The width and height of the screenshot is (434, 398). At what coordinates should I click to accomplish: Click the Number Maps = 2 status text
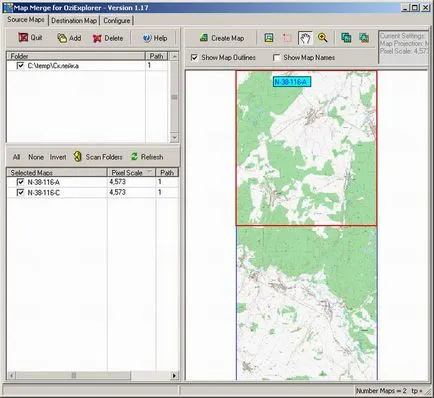click(381, 391)
